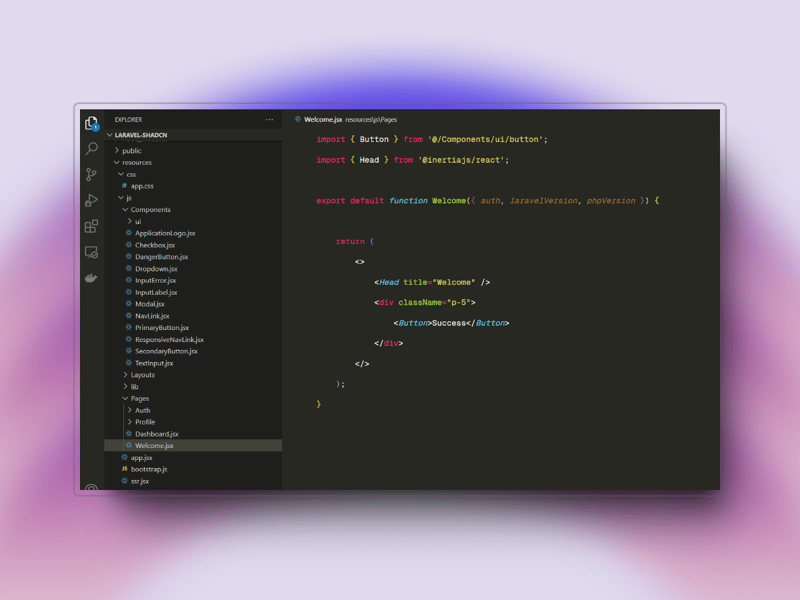Viewport: 800px width, 600px height.
Task: Open the Source Control icon
Action: point(91,172)
